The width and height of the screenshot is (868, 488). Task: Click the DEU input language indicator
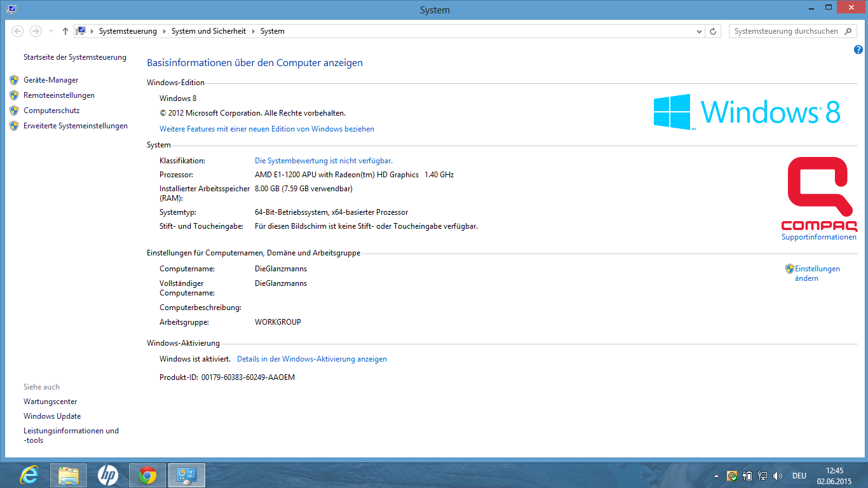coord(799,476)
